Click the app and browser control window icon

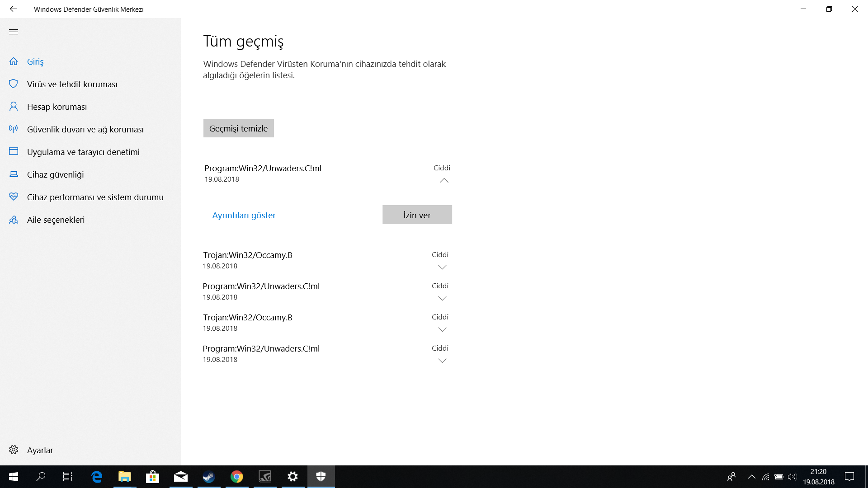(x=14, y=152)
